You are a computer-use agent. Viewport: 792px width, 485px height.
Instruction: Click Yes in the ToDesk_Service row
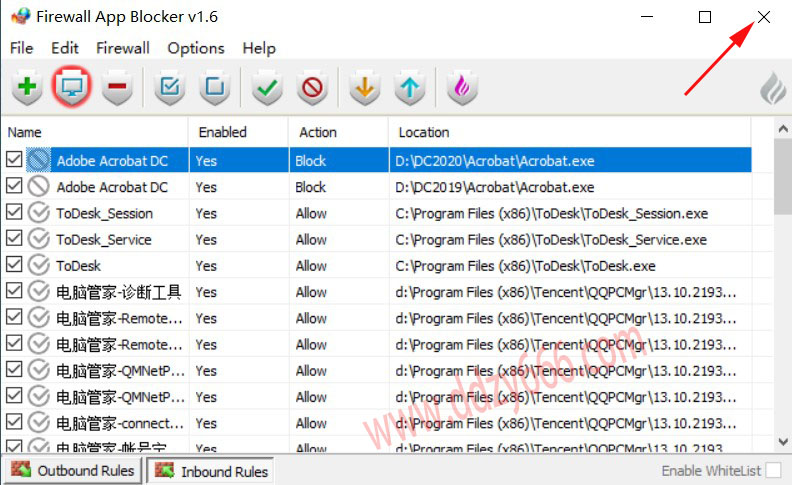coord(206,239)
